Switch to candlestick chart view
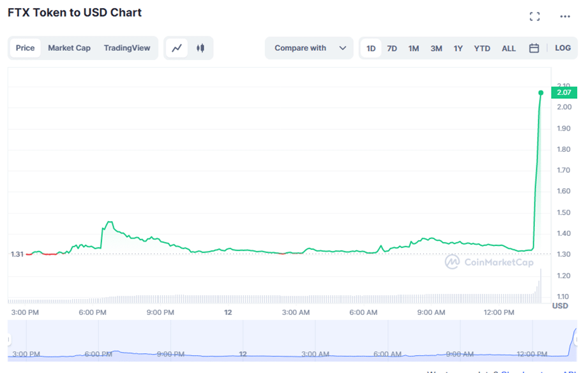The image size is (588, 373). pyautogui.click(x=200, y=48)
